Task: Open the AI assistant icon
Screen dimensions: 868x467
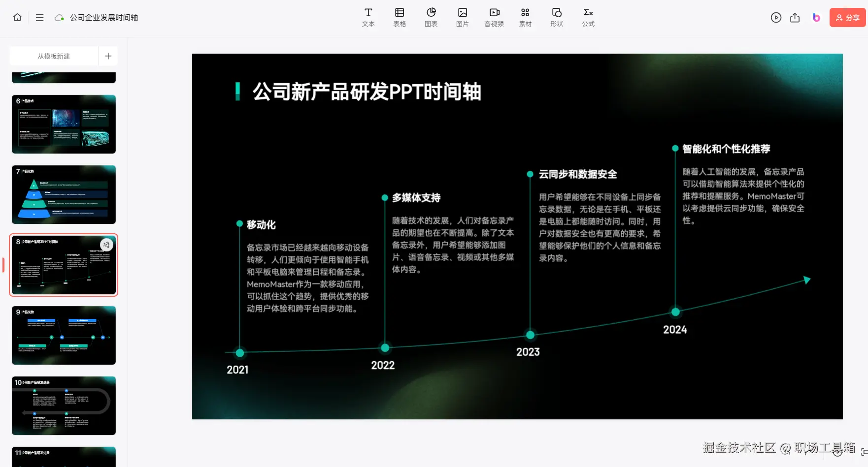Action: point(816,18)
